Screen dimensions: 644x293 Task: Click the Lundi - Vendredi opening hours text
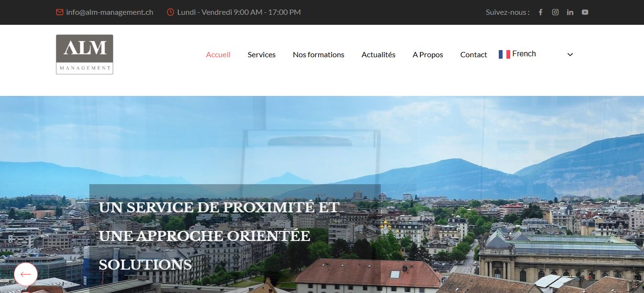pos(239,12)
